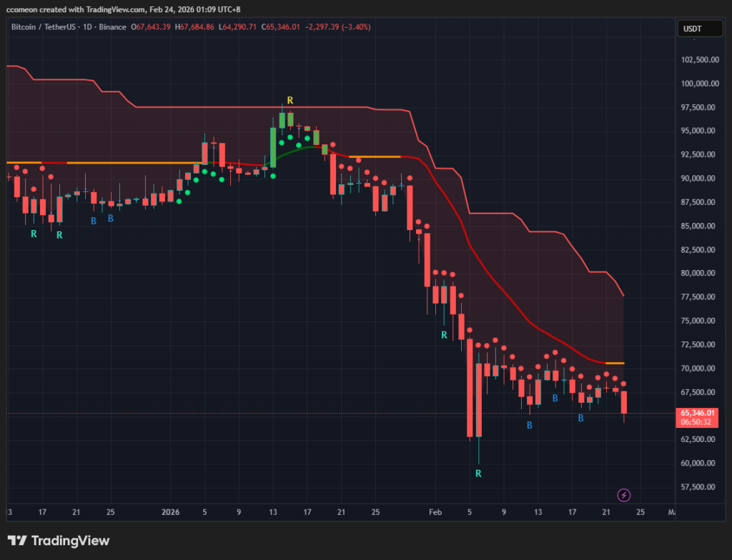Viewport: 732px width, 560px height.
Task: Click the current price label 65,346.01
Action: click(698, 413)
